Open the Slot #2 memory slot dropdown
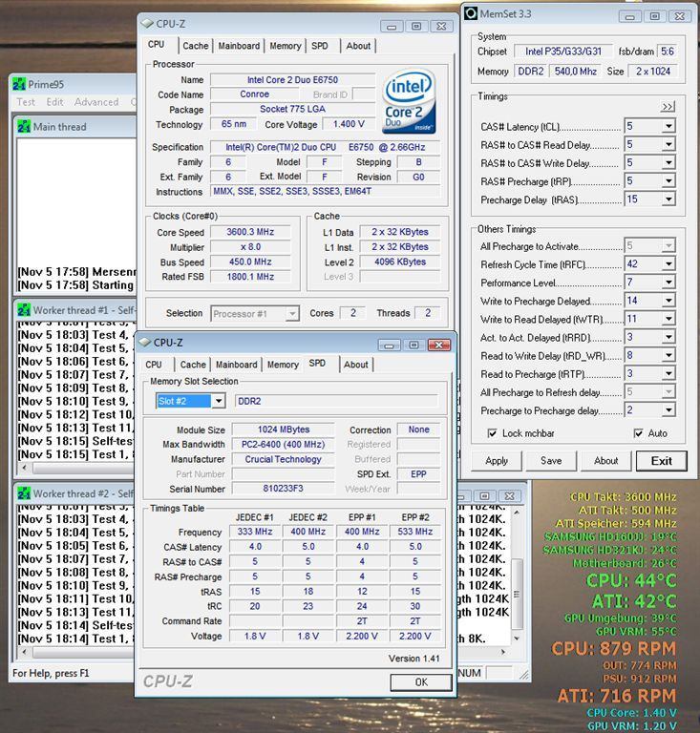This screenshot has height=733, width=700. pos(218,401)
